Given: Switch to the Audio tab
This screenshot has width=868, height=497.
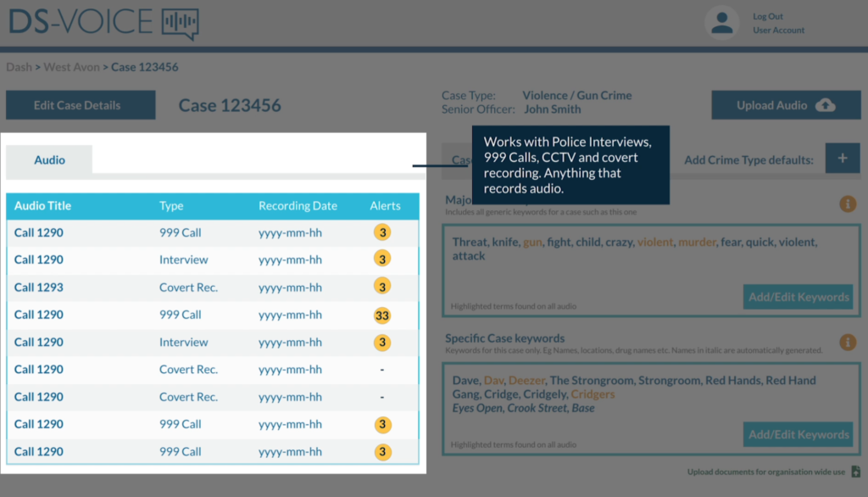Looking at the screenshot, I should 49,159.
